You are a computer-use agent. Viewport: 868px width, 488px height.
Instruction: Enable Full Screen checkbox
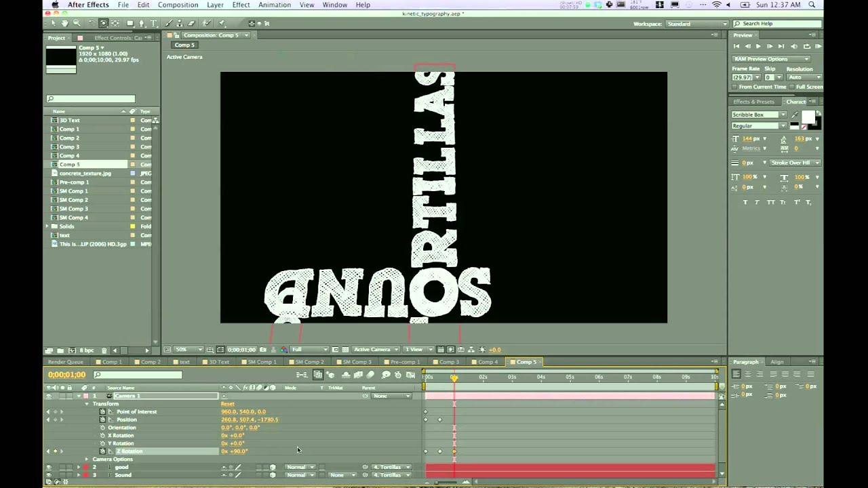pos(791,87)
